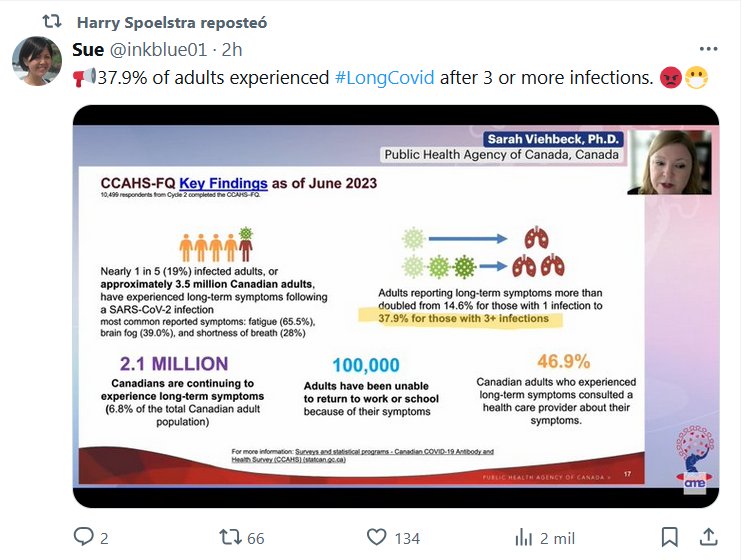The height and width of the screenshot is (560, 748).
Task: Click the 66 reposts count
Action: pyautogui.click(x=255, y=538)
